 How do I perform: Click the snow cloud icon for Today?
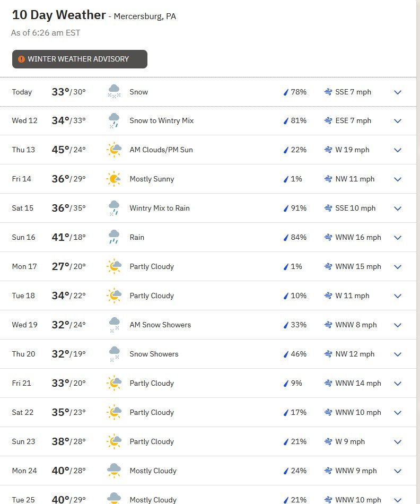pos(114,91)
